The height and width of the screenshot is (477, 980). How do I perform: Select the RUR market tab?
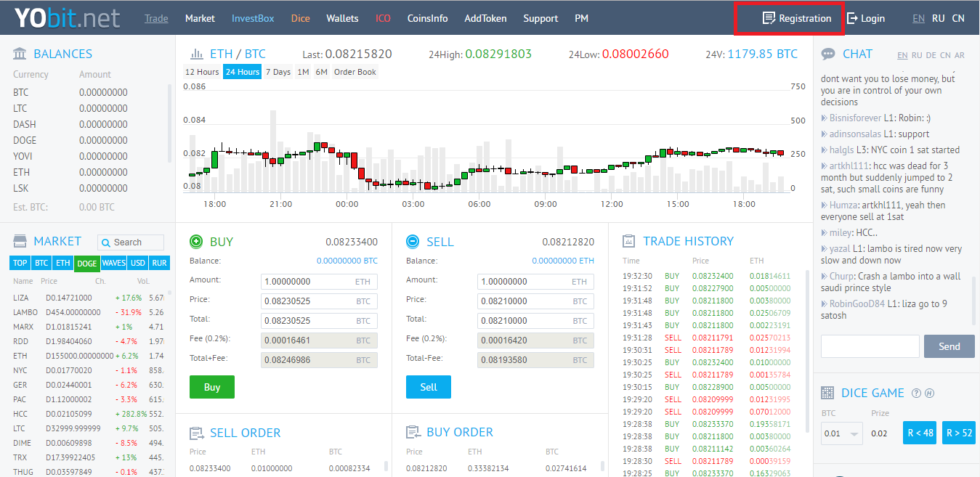click(x=159, y=264)
